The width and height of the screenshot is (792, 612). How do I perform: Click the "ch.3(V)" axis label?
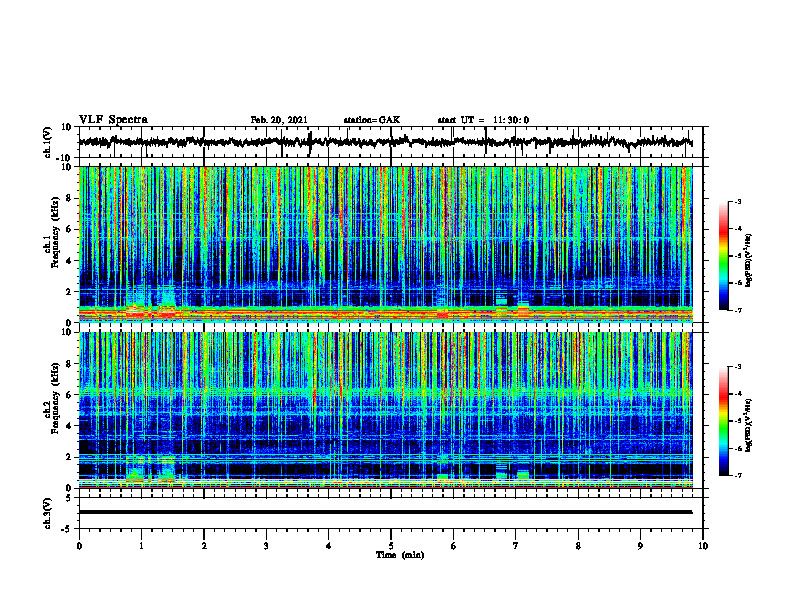point(47,513)
